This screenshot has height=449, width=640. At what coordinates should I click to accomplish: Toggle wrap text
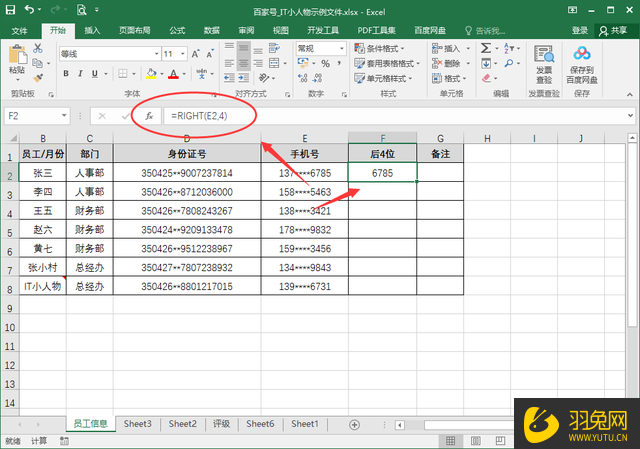274,48
